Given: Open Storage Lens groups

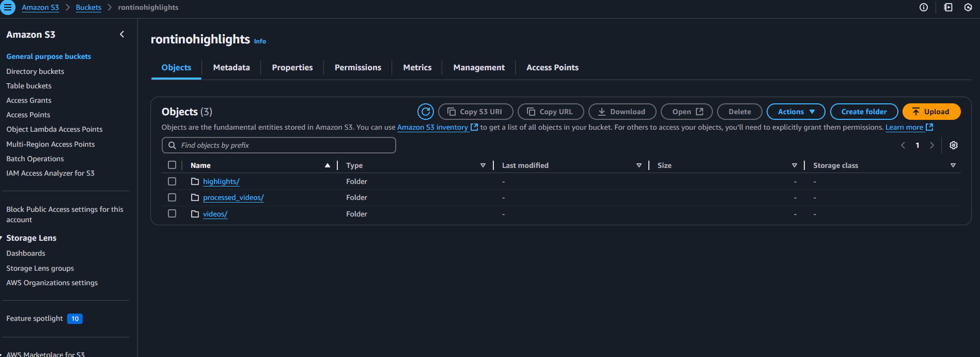Looking at the screenshot, I should click(x=40, y=268).
